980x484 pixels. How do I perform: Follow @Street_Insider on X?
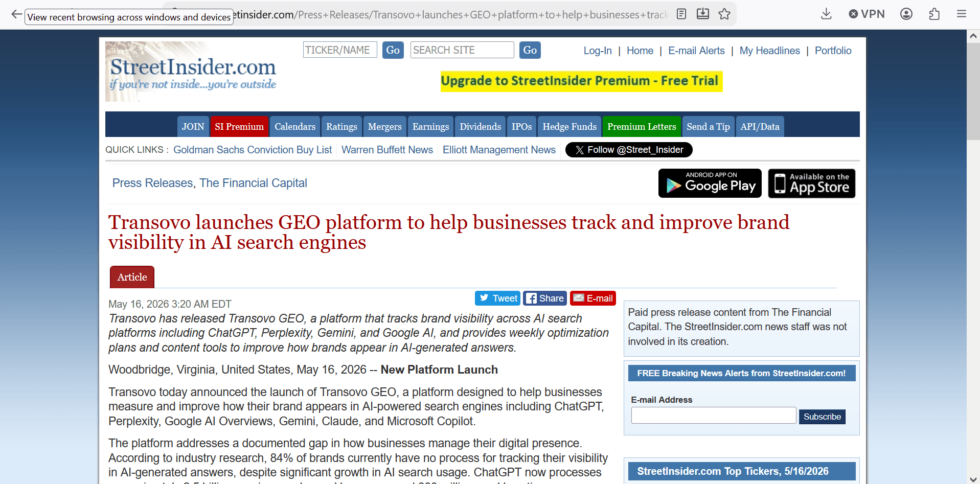[x=629, y=150]
